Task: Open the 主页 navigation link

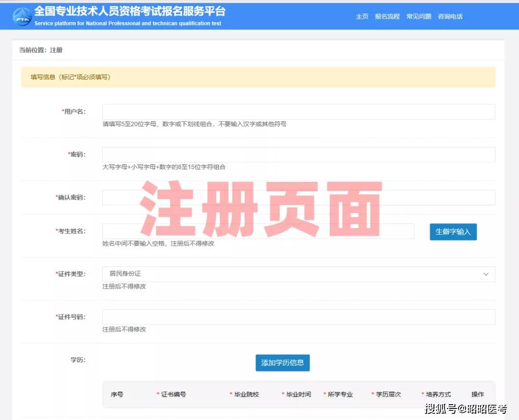Action: tap(362, 16)
